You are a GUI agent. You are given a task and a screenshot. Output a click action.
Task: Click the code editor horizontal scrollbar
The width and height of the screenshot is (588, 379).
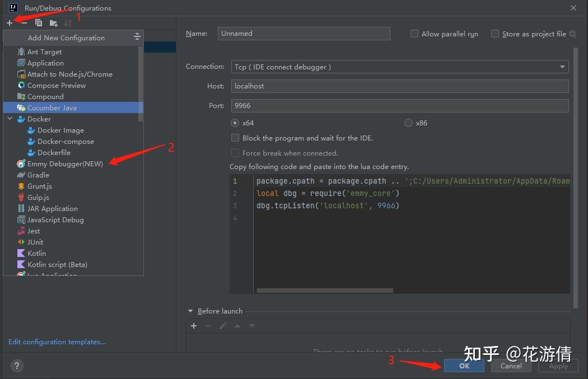pyautogui.click(x=325, y=291)
